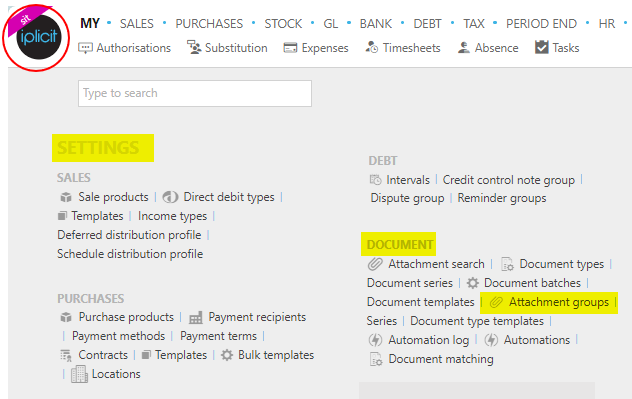Click the Expenses card icon
The image size is (632, 399).
coord(290,48)
